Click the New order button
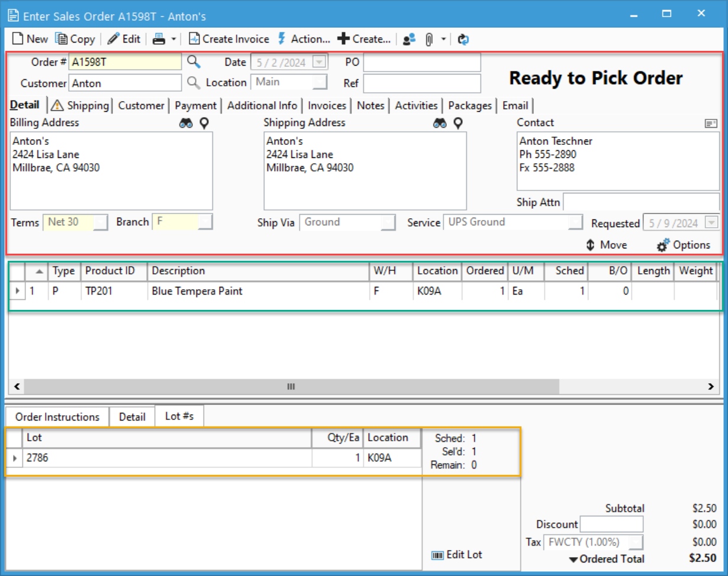Viewport: 728px width, 576px height. tap(29, 39)
